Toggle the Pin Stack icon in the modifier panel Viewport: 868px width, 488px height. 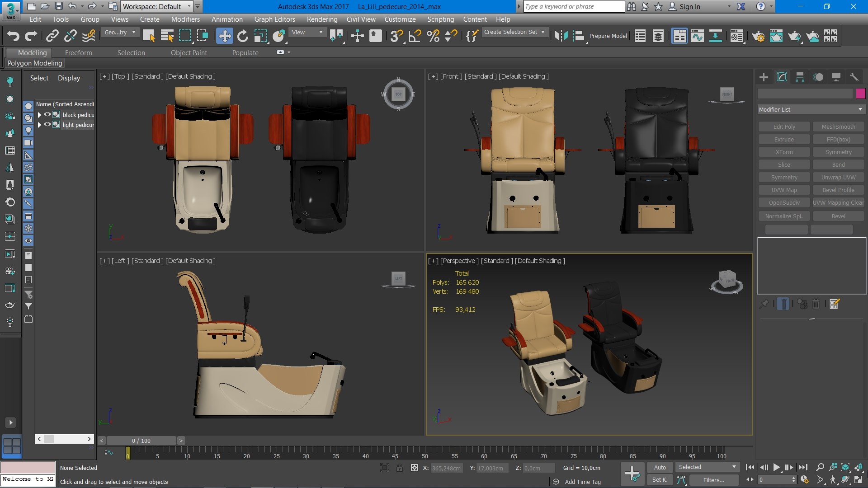click(x=764, y=304)
